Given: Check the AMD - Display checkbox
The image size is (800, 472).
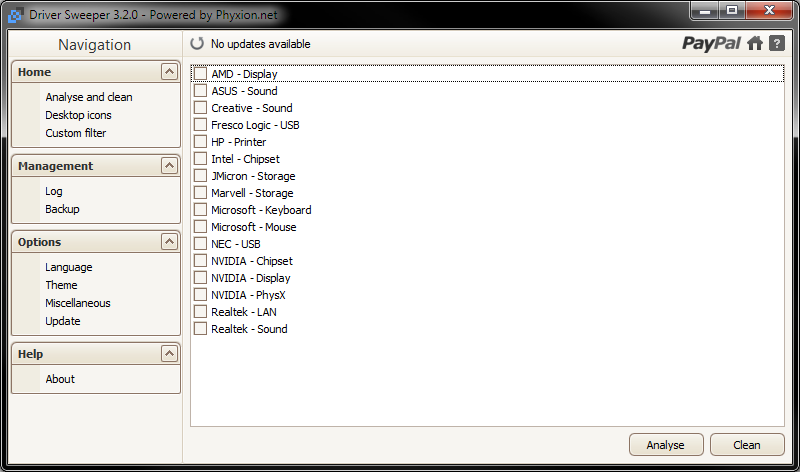Looking at the screenshot, I should [x=201, y=74].
